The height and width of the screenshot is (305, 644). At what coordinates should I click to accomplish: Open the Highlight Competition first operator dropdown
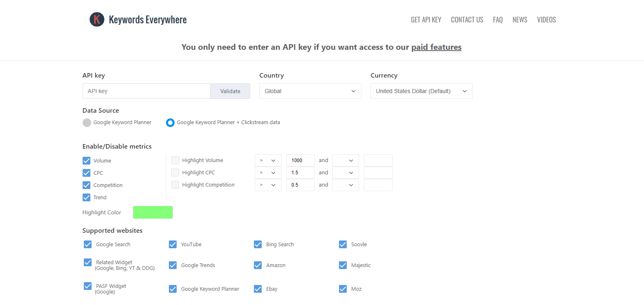click(268, 185)
